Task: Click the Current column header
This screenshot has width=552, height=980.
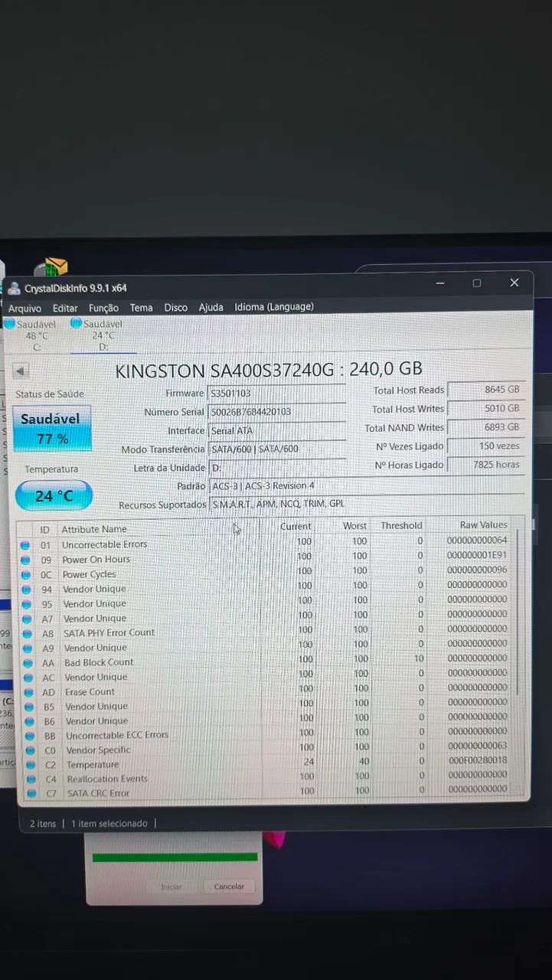Action: coord(296,527)
